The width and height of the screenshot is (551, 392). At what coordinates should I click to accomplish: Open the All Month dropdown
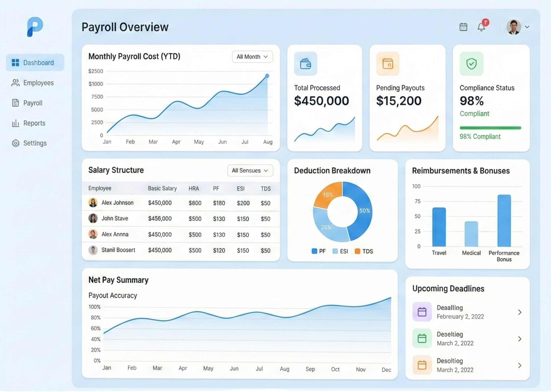click(252, 57)
